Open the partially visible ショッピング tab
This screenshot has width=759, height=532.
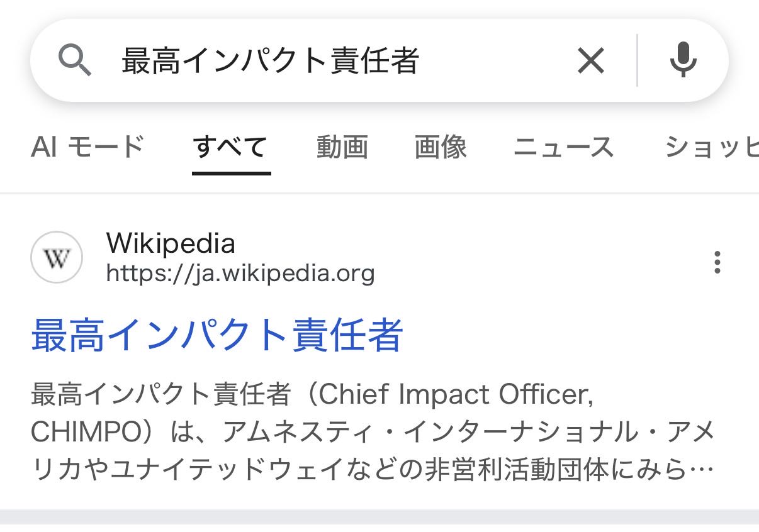[711, 147]
